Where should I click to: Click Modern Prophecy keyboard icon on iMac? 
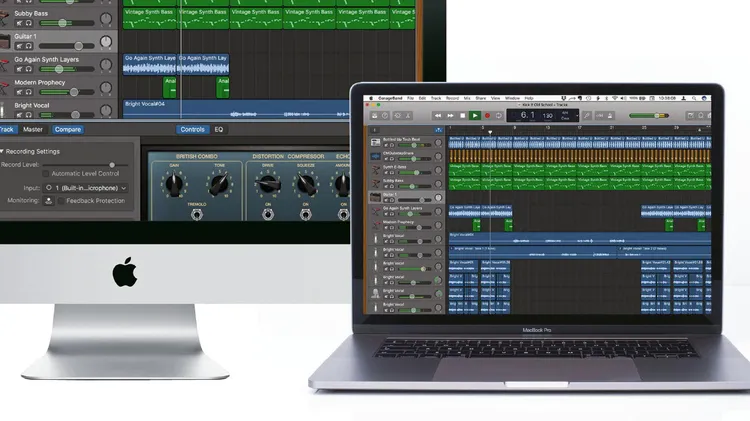[4, 88]
